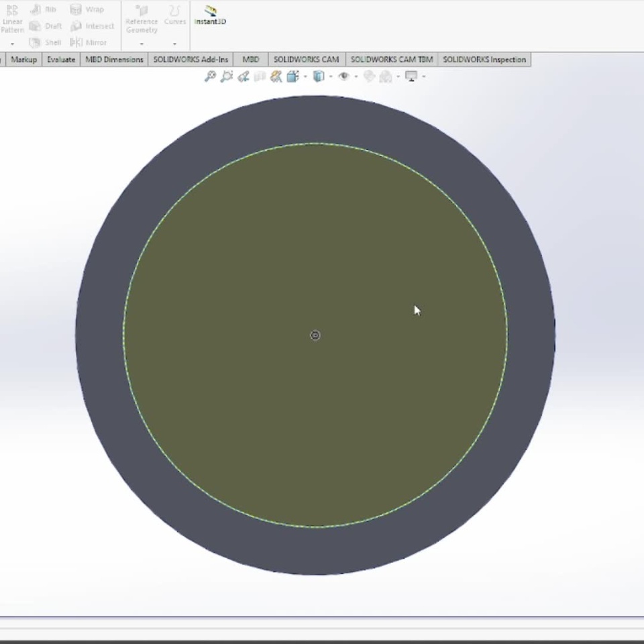Click Zoom to Area in view toolbar
This screenshot has width=644, height=644.
coord(226,76)
